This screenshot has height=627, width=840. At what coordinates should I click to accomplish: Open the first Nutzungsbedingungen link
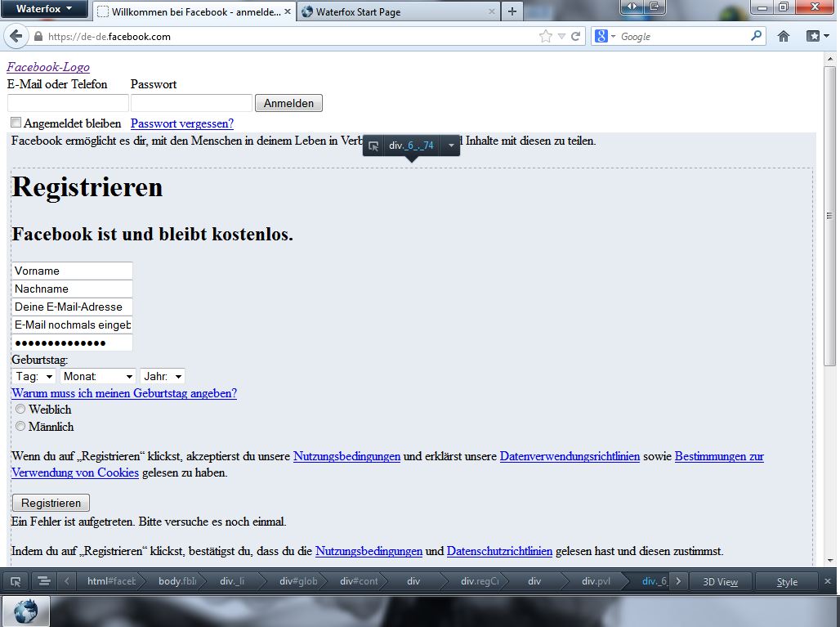[x=346, y=456]
